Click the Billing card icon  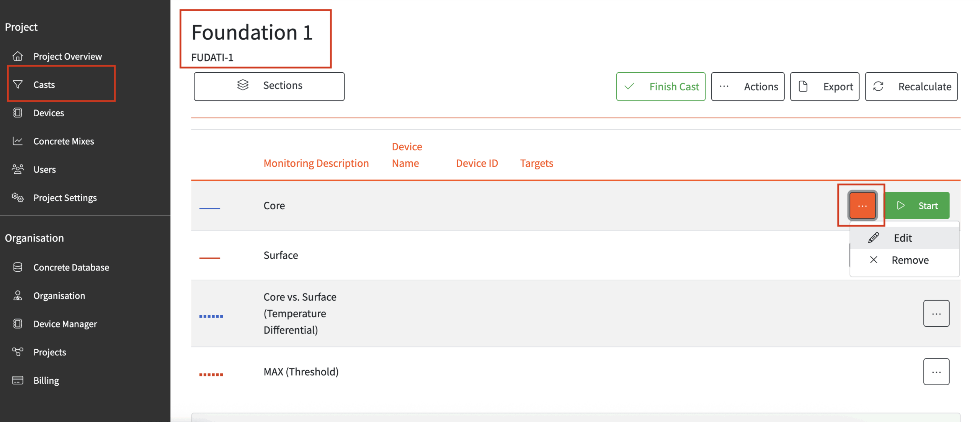click(18, 380)
